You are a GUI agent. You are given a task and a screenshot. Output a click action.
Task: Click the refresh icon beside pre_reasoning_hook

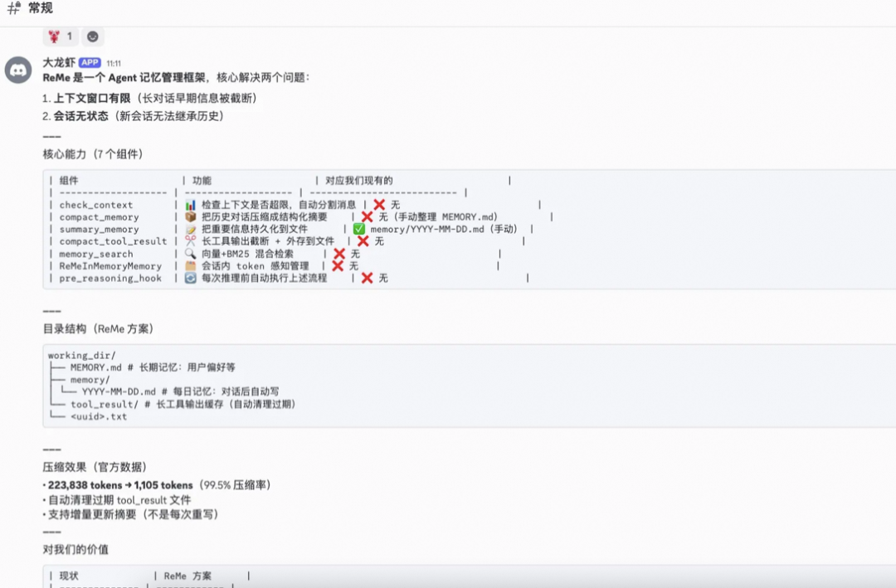pos(188,279)
